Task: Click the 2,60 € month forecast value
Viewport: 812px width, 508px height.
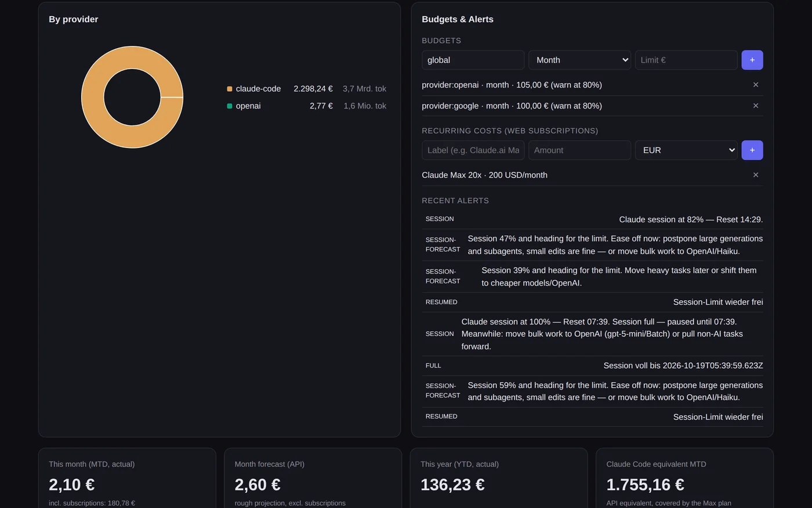Action: [258, 484]
